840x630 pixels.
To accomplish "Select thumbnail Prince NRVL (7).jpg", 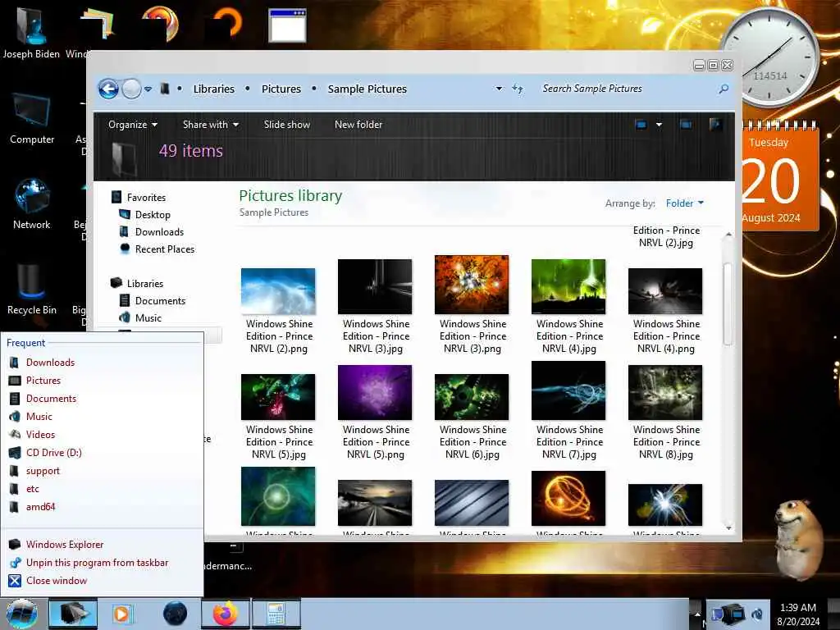I will pyautogui.click(x=569, y=390).
